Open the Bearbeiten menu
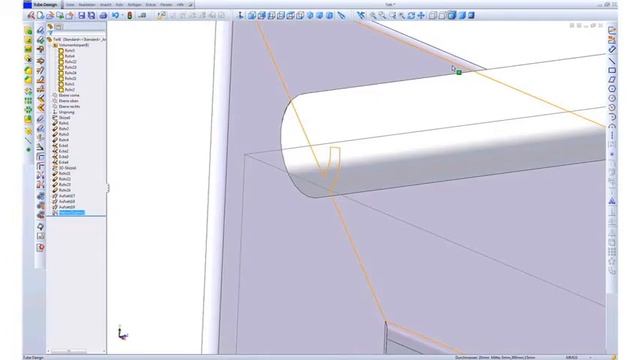The height and width of the screenshot is (360, 640). pyautogui.click(x=87, y=5)
